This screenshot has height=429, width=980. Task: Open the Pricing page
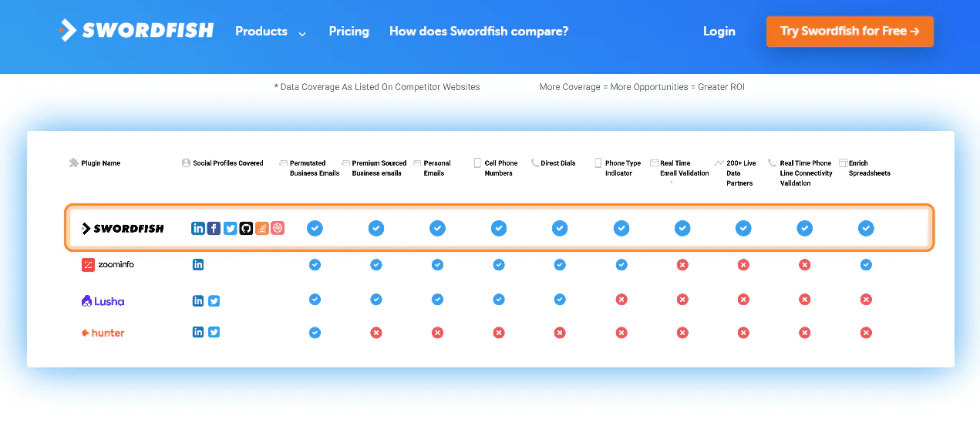tap(349, 32)
